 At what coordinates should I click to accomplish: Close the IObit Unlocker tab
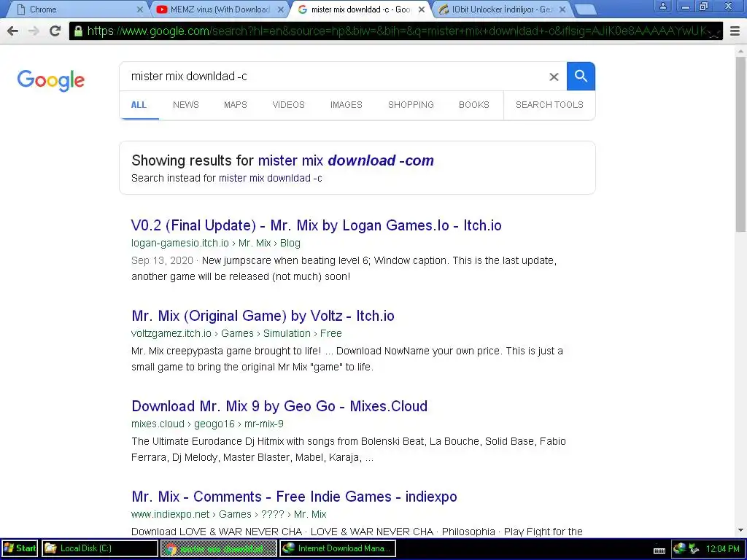562,9
